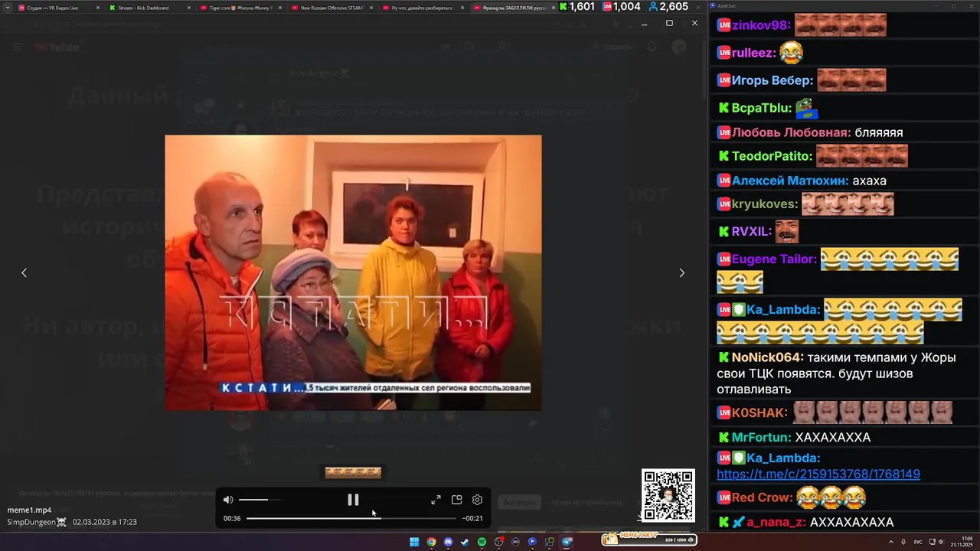Image resolution: width=980 pixels, height=551 pixels.
Task: Open the browser tab search dropdown
Action: coord(6,8)
